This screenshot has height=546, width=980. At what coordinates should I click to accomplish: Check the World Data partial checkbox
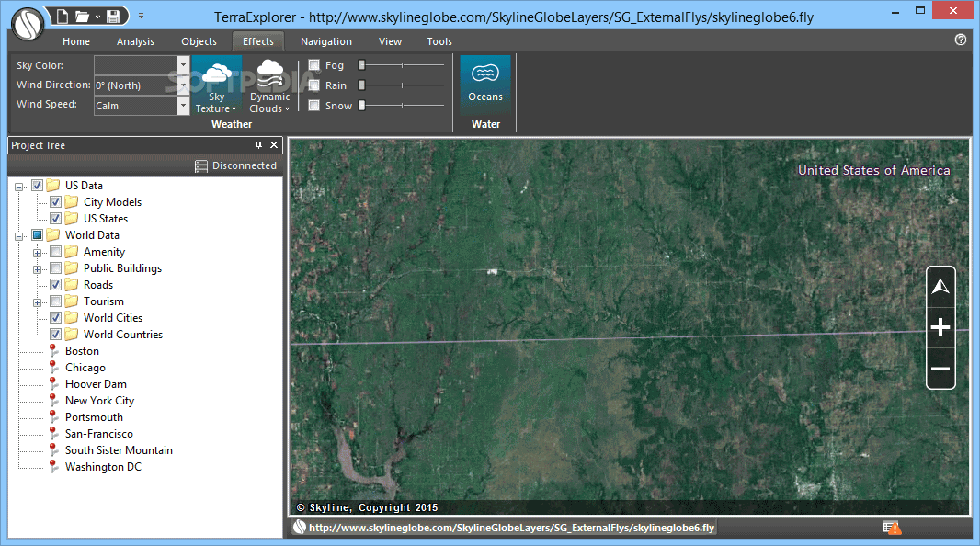(x=37, y=235)
